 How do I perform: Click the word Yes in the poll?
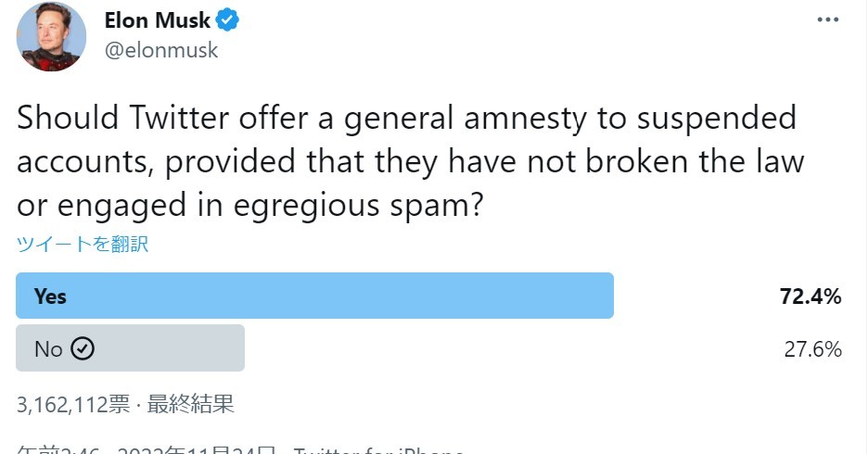tap(50, 296)
